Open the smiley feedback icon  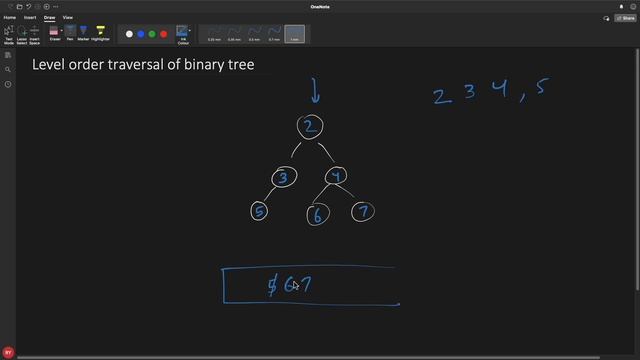tap(633, 7)
